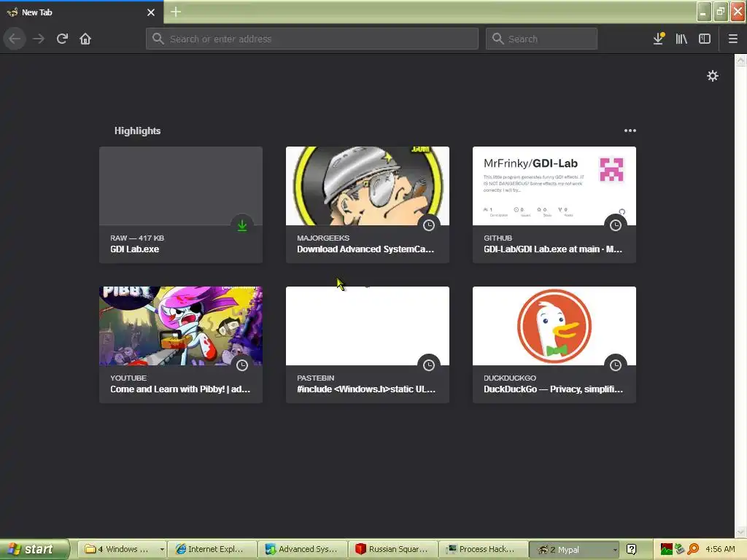
Task: Open a new tab with plus button
Action: 176,12
